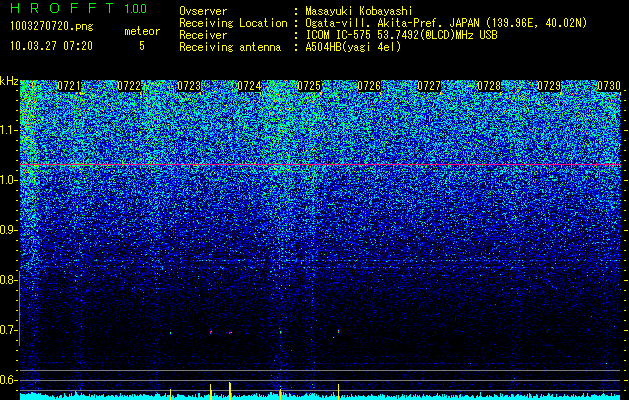Click the 0722 time label
Viewport: 629px width, 400px height.
tap(129, 86)
